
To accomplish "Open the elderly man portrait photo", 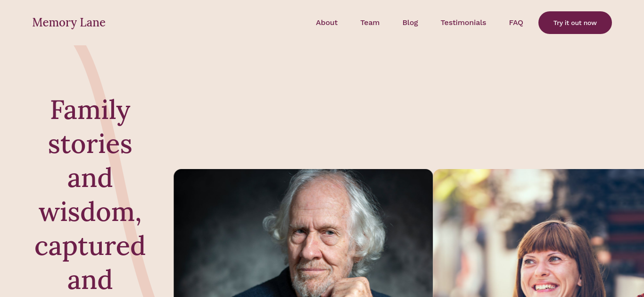I will pyautogui.click(x=303, y=233).
